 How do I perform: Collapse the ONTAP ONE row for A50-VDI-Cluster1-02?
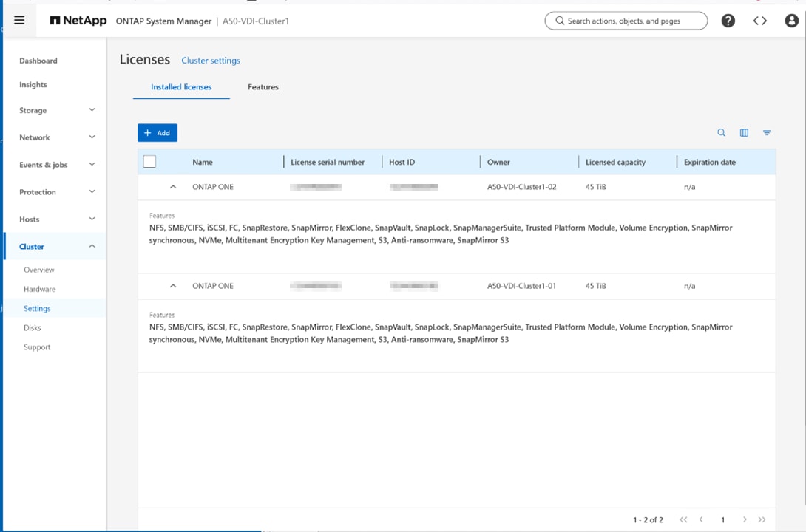click(x=173, y=187)
